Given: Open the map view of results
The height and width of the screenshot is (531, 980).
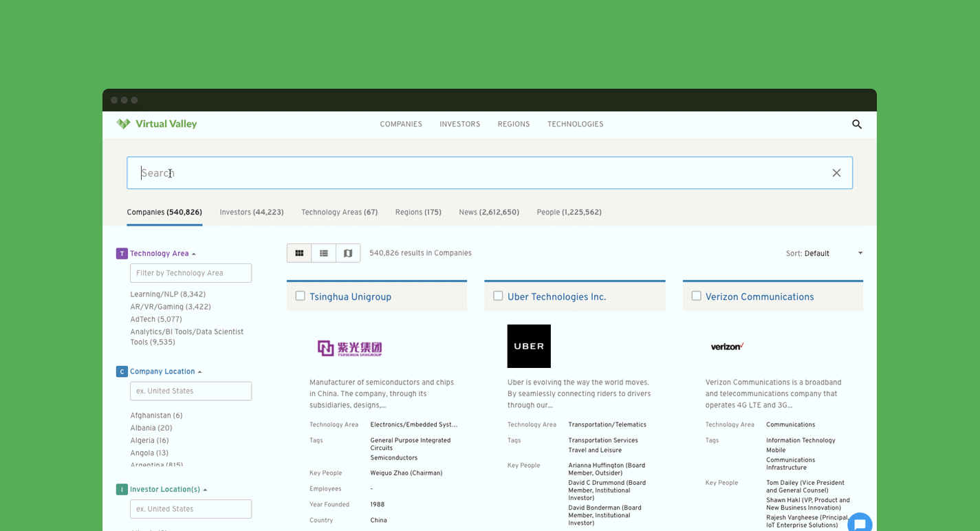Looking at the screenshot, I should coord(348,252).
